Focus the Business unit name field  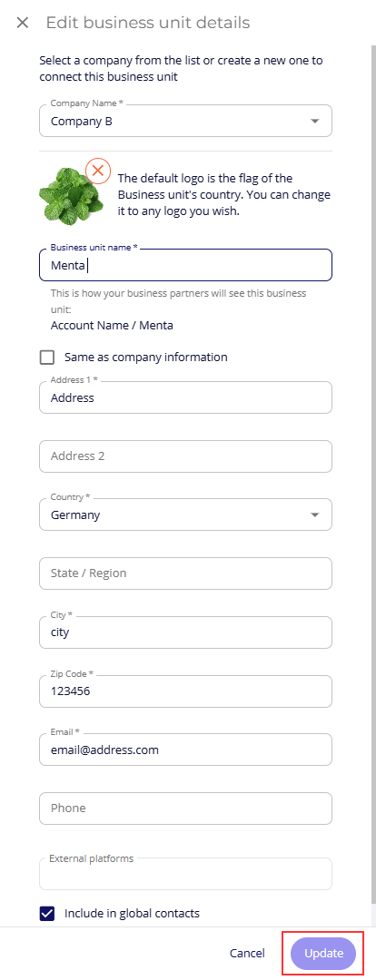click(185, 266)
